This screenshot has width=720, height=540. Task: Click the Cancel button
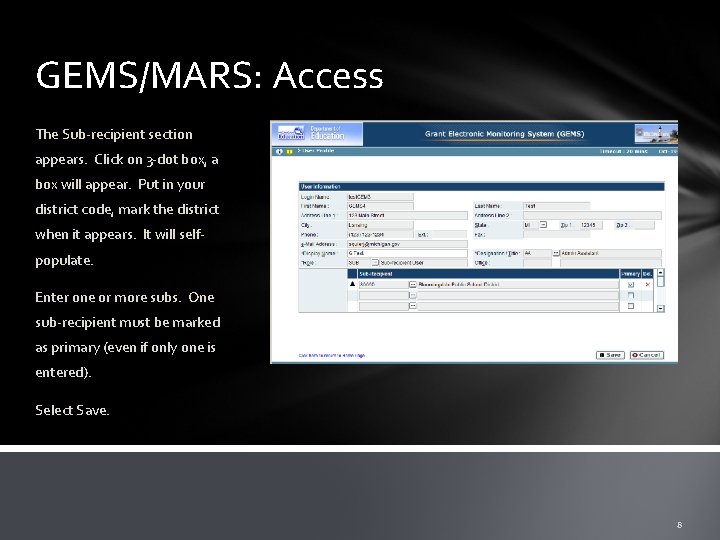tap(647, 355)
